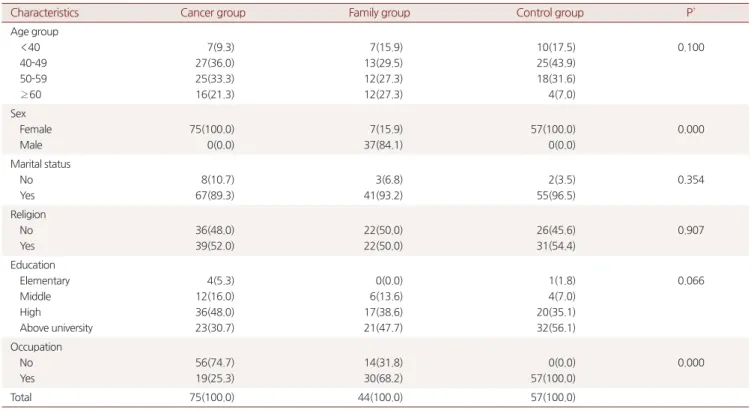Click the 0.907 P value cell
Screen dimensions: 754x410
tap(691, 230)
